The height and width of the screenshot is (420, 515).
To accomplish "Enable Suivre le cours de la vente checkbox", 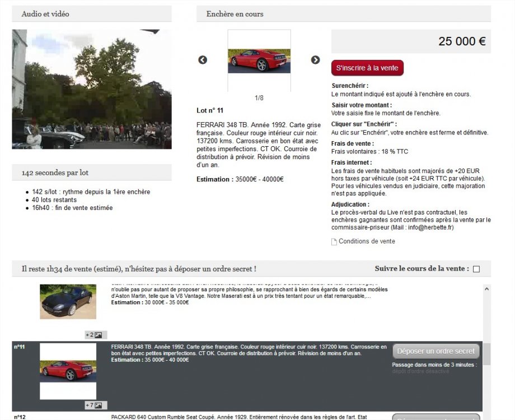I will click(476, 269).
